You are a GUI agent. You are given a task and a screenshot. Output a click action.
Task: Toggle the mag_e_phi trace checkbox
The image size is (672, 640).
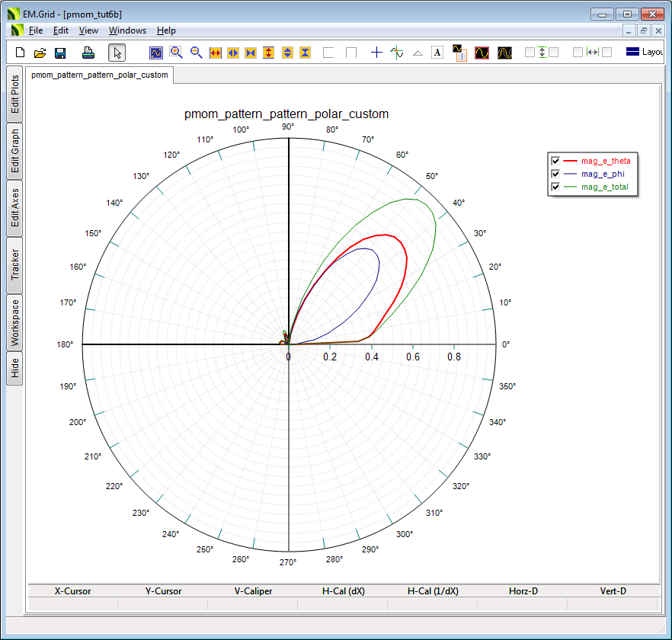point(555,174)
